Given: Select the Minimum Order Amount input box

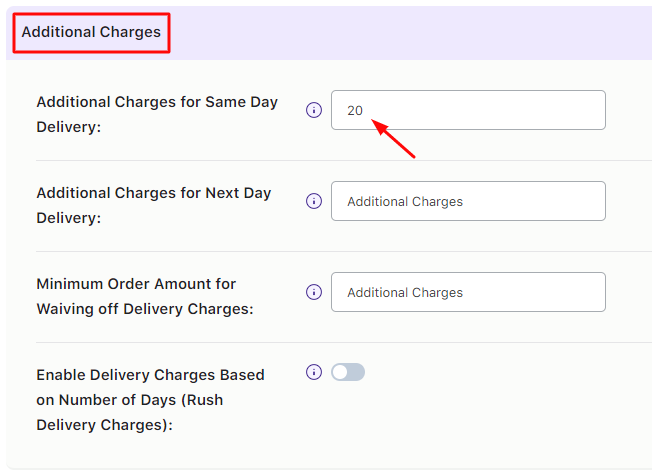Looking at the screenshot, I should tap(468, 292).
